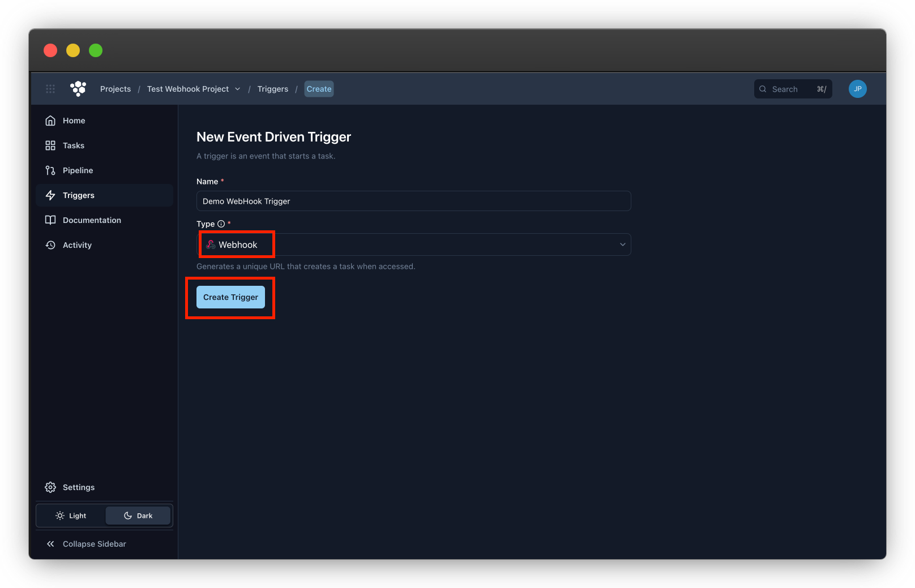Viewport: 915px width, 588px height.
Task: Open Settings via the gear icon
Action: [x=50, y=487]
